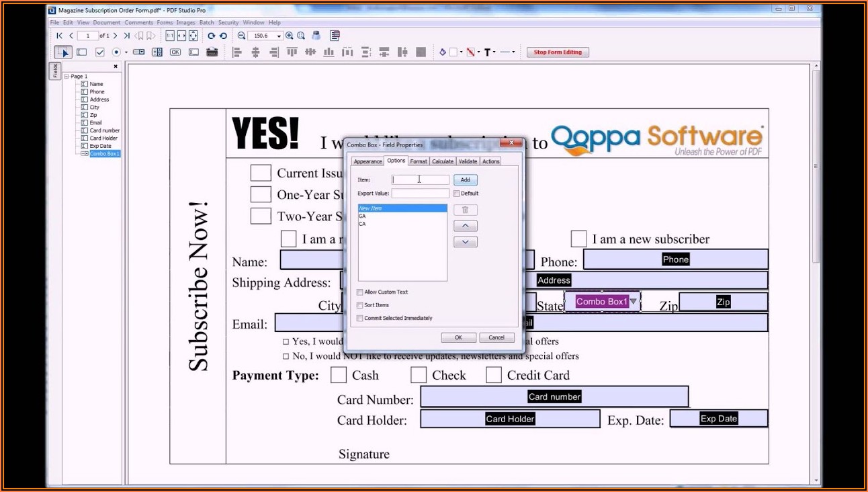Open the zoom level dropdown

tap(278, 36)
